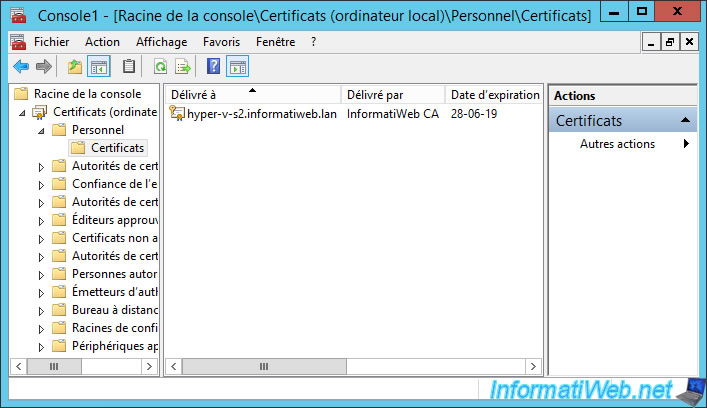This screenshot has height=408, width=707.
Task: Expand the Confiance de l'e node
Action: (41, 185)
